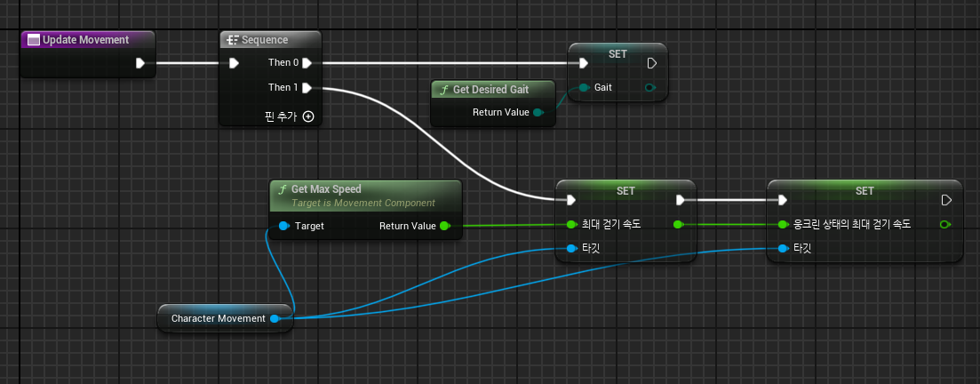
Task: Click input exec pin of 웅크린 상태 SET node
Action: (x=783, y=200)
